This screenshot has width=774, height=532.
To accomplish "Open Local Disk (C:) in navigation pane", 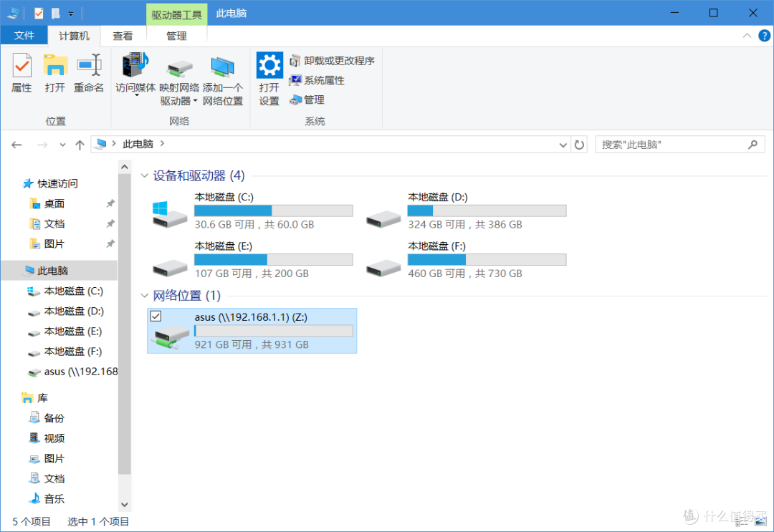I will (x=65, y=291).
